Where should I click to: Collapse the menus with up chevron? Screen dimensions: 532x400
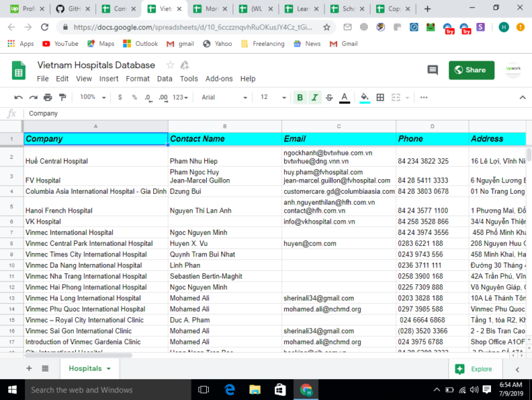(522, 98)
